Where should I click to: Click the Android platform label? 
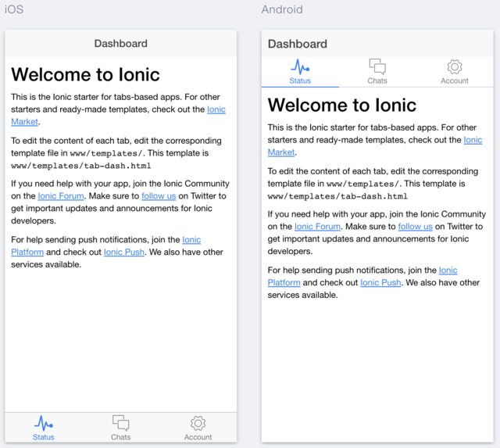pos(282,9)
